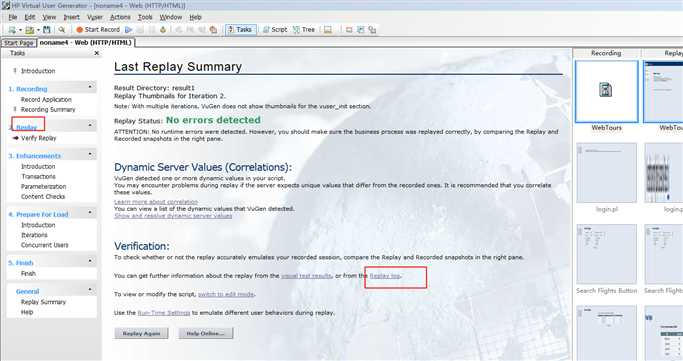Select the WebTours recording thumbnail
This screenshot has height=361, width=683.
606,91
